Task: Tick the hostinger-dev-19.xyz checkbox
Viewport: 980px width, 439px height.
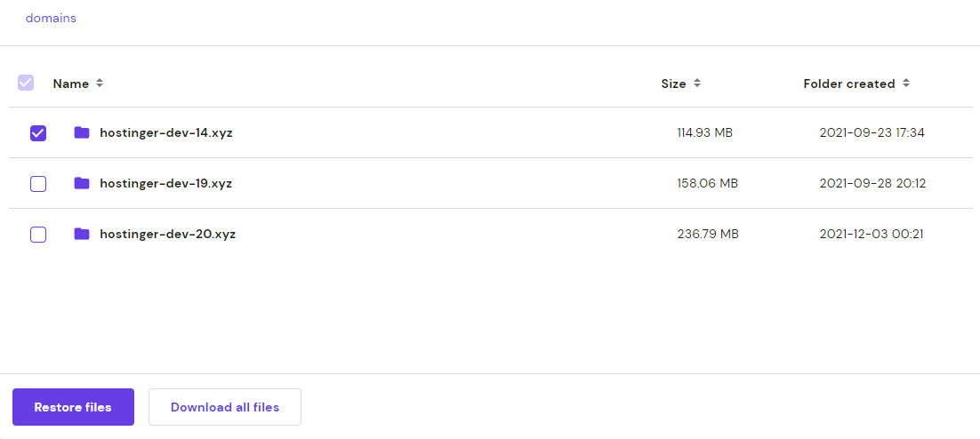Action: pyautogui.click(x=38, y=184)
